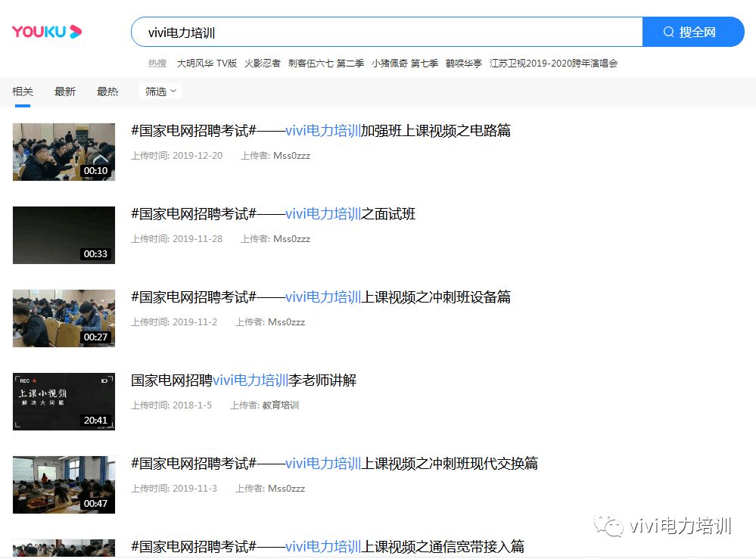Open the 00:47 现代交换篇 thumbnail

coord(64,485)
